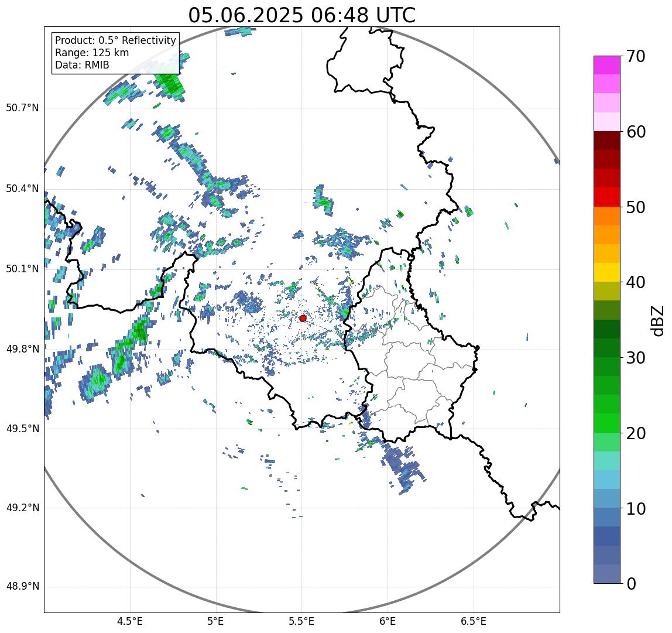Viewport: 672px width, 633px height.
Task: Click the colorbar tick label 0
Action: click(631, 584)
